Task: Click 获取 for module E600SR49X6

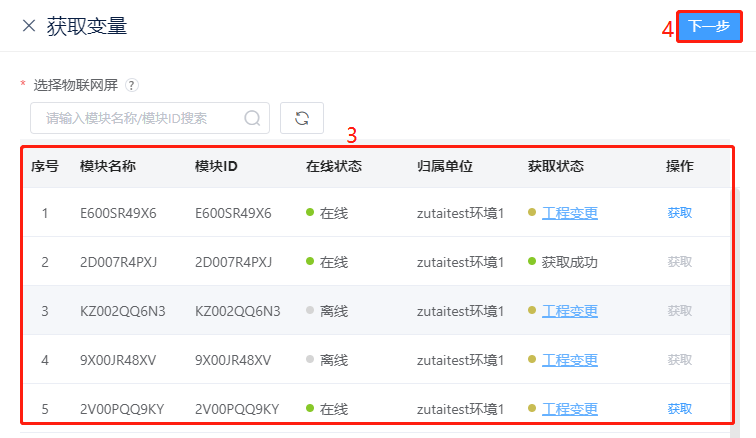Action: tap(679, 213)
